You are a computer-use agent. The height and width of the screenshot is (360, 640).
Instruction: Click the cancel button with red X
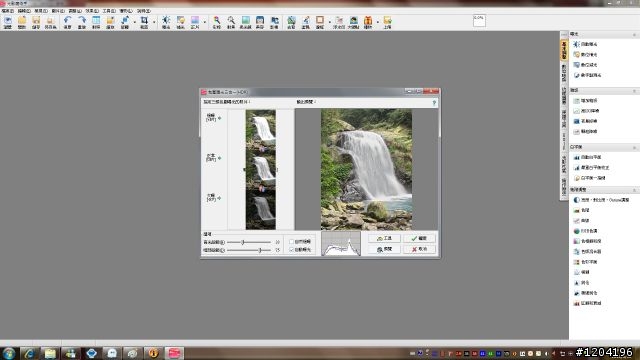[419, 249]
